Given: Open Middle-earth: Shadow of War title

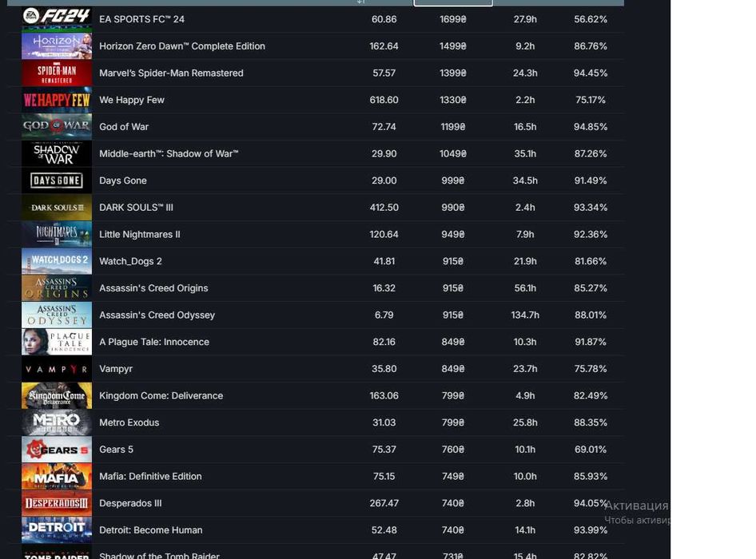Looking at the screenshot, I should tap(169, 153).
